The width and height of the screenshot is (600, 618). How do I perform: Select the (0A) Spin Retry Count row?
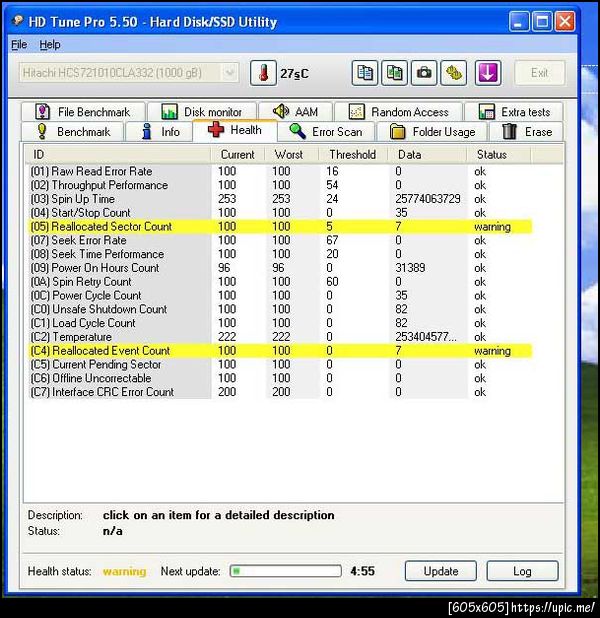click(x=280, y=282)
